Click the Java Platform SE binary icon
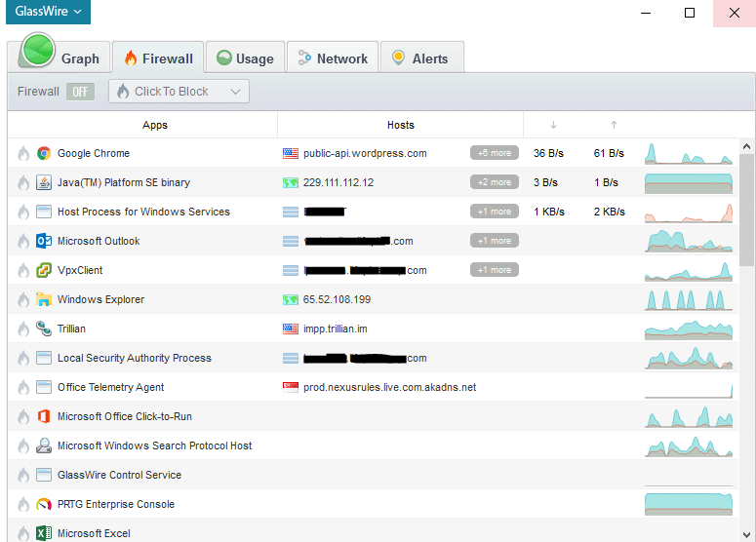Viewport: 756px width, 542px height. (x=44, y=182)
